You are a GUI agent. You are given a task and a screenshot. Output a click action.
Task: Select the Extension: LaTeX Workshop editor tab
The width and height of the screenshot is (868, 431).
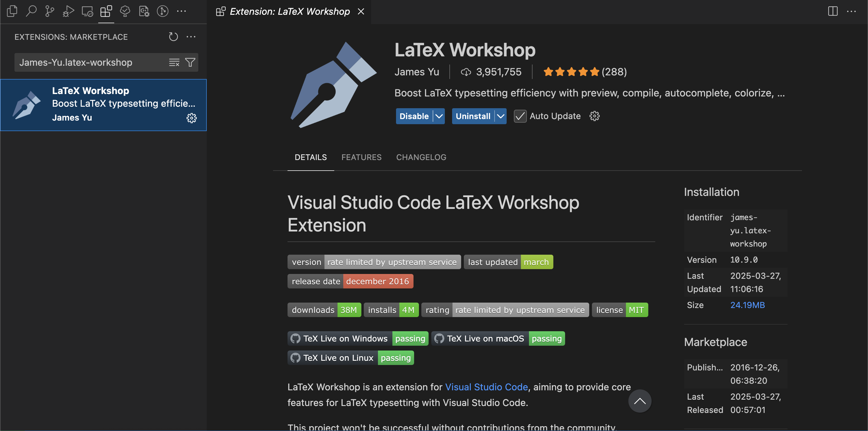pos(289,12)
